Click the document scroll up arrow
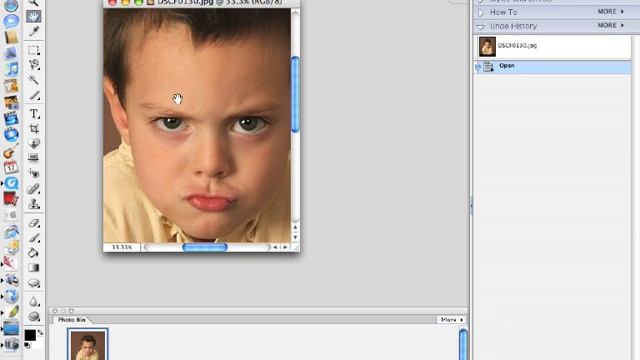Screen dimensions: 640x360 (x=295, y=227)
